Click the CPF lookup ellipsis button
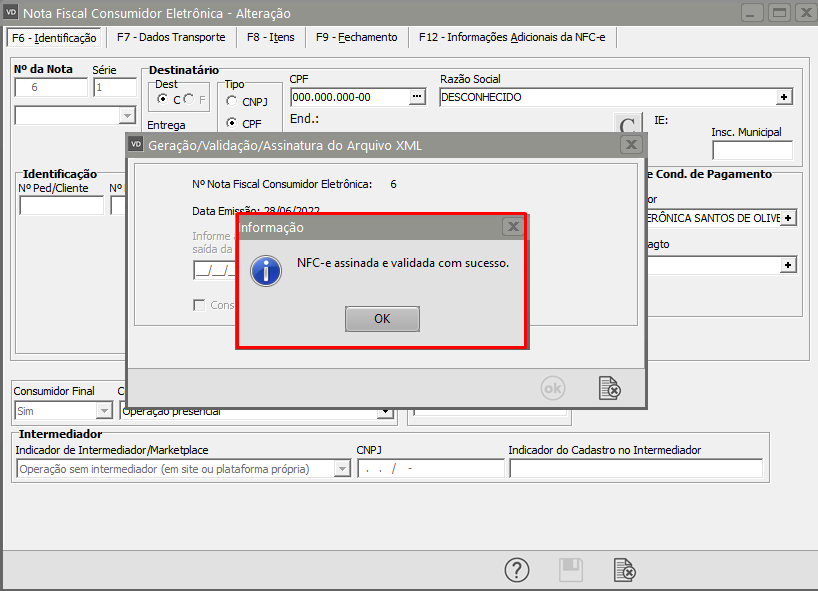Image resolution: width=818 pixels, height=591 pixels. pyautogui.click(x=418, y=97)
